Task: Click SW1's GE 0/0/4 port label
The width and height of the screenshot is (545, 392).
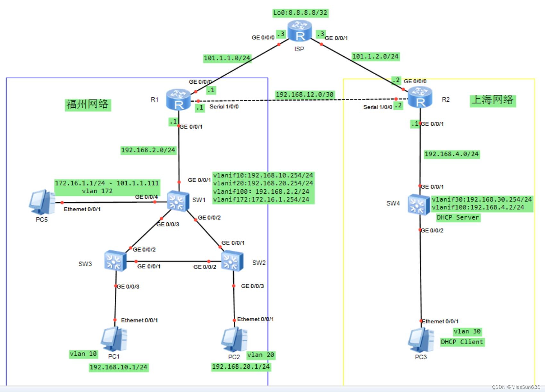Action: (147, 197)
